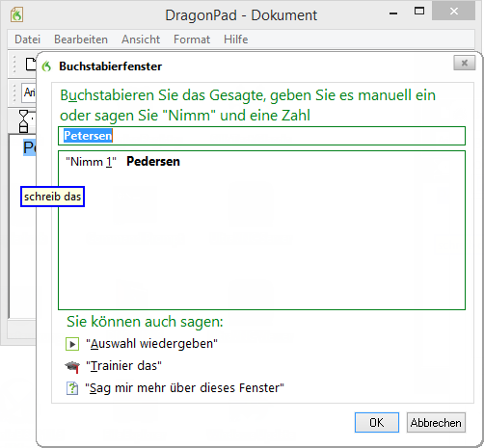Click the Auswahl wiedergeben play icon
This screenshot has width=484, height=448.
72,344
